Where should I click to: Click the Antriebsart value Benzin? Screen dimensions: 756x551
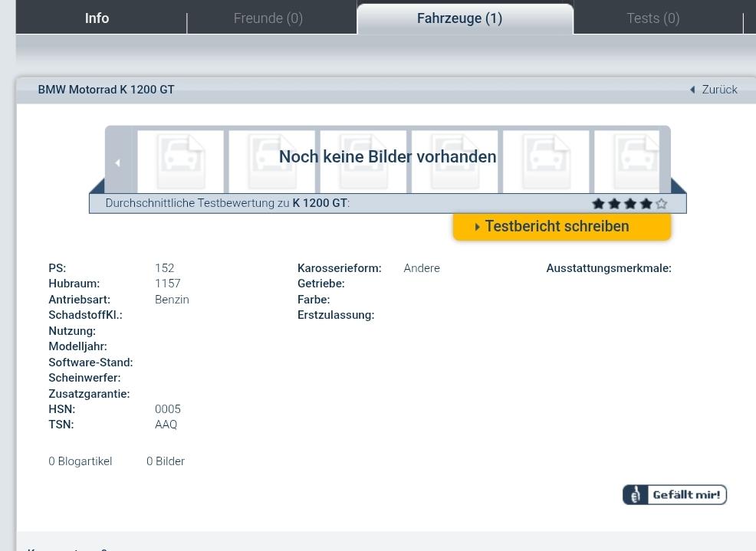(x=172, y=300)
